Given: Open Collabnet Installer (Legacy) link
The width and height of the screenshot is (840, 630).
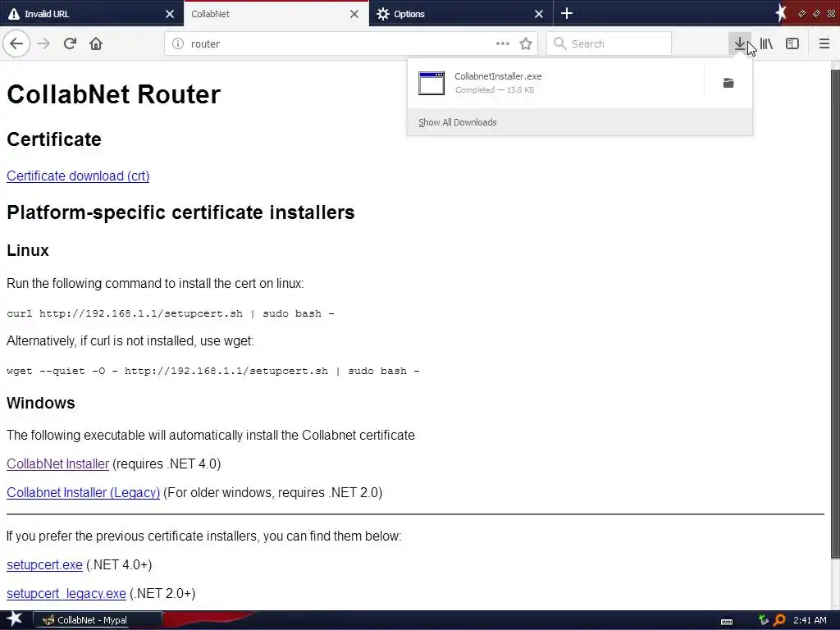Looking at the screenshot, I should pyautogui.click(x=83, y=492).
